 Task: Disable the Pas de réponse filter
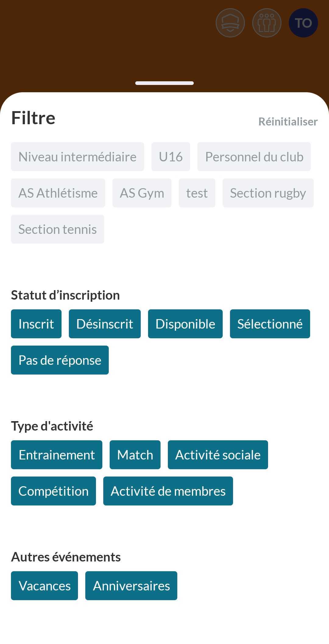60,360
